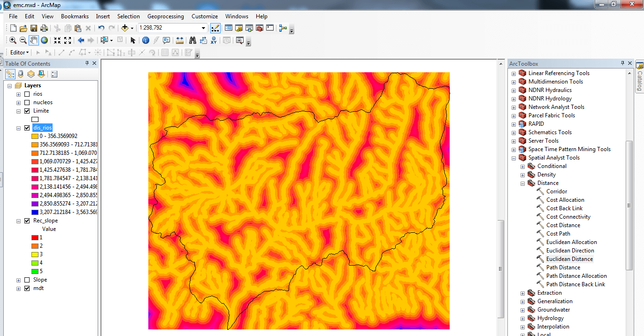Screen dimensions: 644x336
Task: Click the Full Extent globe icon
Action: point(44,40)
